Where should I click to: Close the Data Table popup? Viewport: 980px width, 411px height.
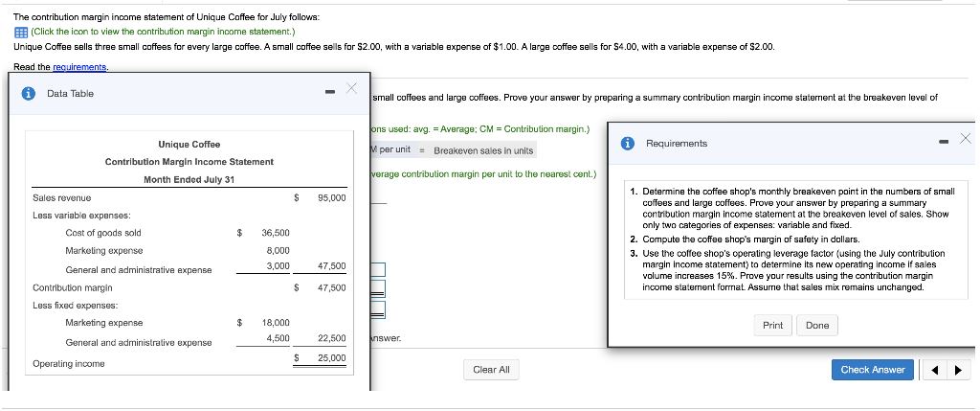351,89
